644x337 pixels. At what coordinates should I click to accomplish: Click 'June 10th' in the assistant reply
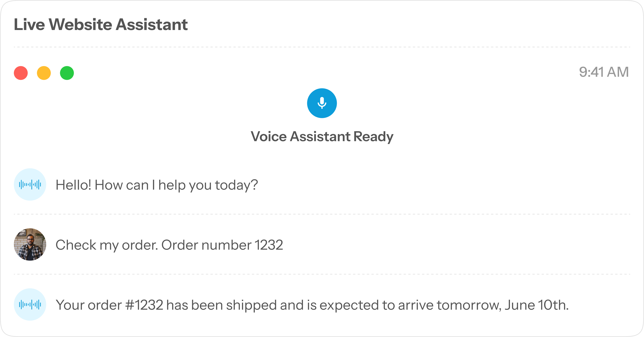coord(536,305)
